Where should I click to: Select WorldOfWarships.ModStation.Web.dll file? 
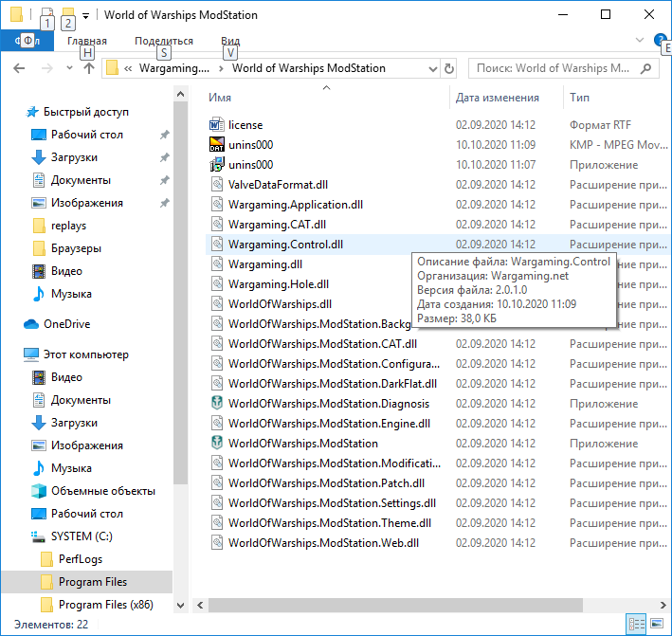[323, 543]
